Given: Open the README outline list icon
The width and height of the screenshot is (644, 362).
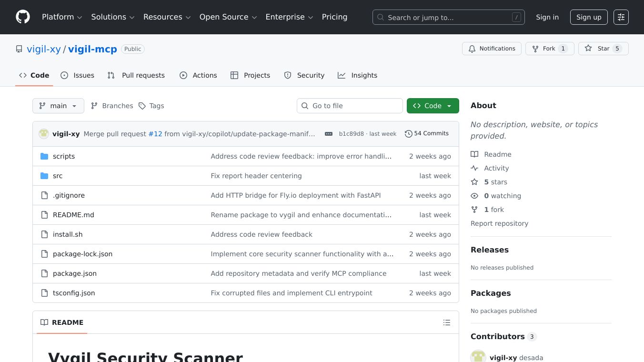Looking at the screenshot, I should tap(446, 322).
